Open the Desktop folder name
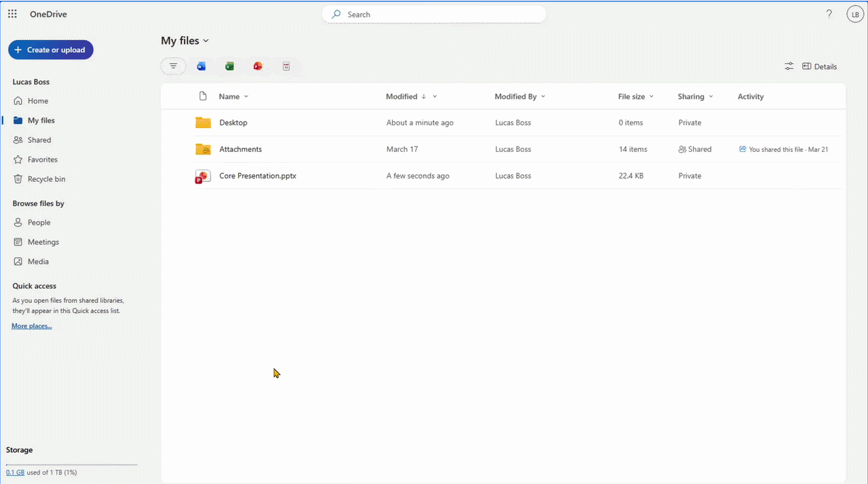 click(233, 123)
